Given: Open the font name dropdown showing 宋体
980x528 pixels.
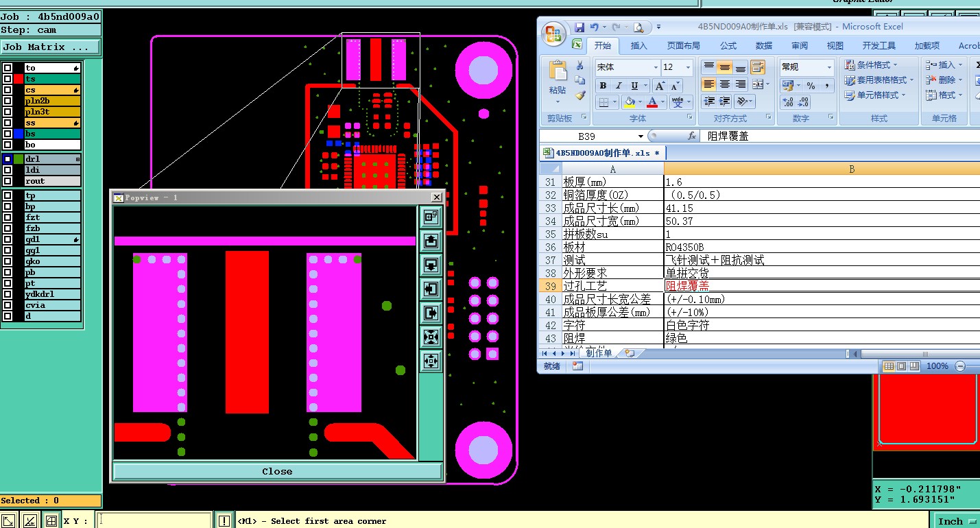Looking at the screenshot, I should tap(655, 67).
